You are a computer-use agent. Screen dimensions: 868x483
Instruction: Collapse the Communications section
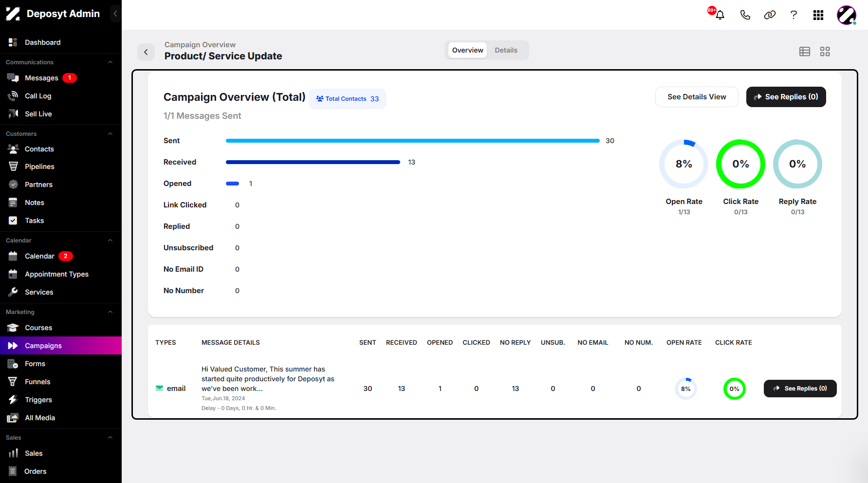[x=110, y=62]
